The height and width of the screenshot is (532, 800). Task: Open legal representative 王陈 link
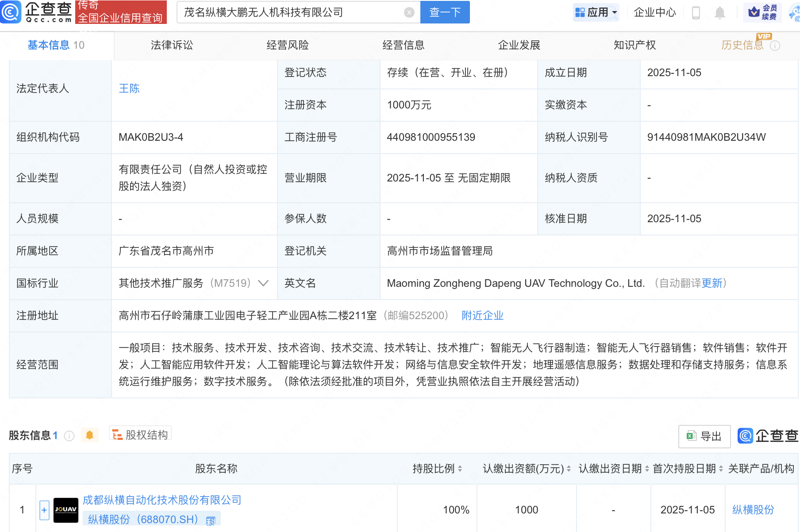click(129, 89)
